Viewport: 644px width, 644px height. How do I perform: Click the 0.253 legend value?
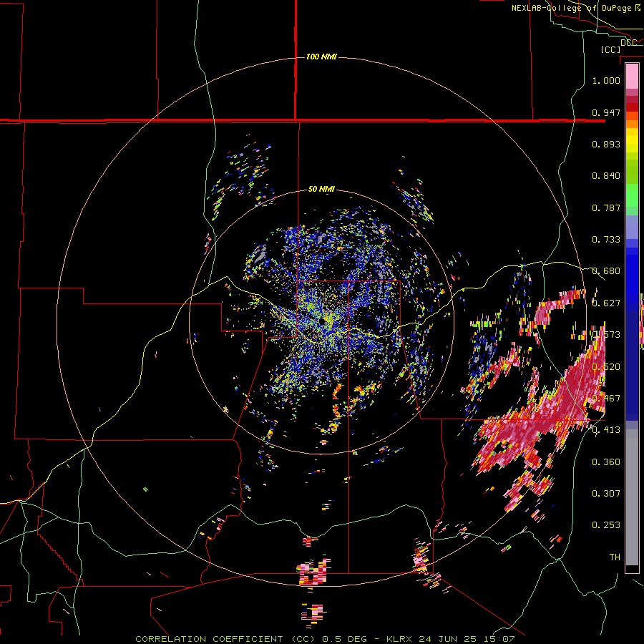[606, 525]
